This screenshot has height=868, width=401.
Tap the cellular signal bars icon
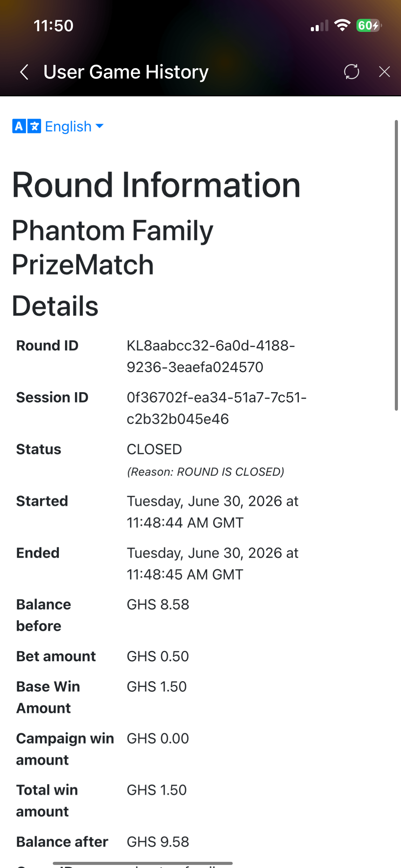[319, 26]
